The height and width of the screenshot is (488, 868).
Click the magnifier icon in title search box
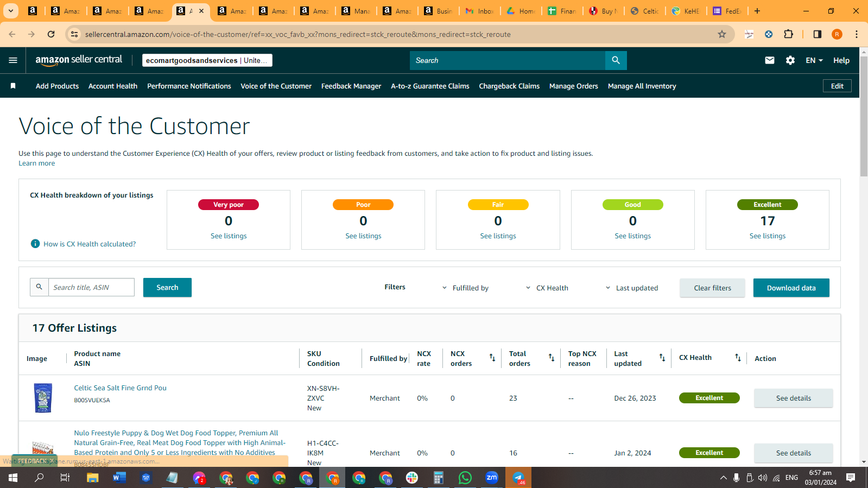(x=39, y=287)
